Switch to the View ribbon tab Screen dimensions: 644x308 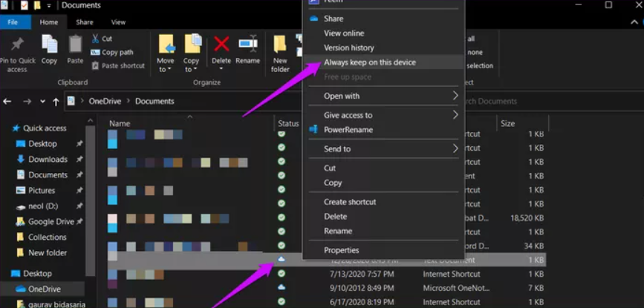click(118, 22)
